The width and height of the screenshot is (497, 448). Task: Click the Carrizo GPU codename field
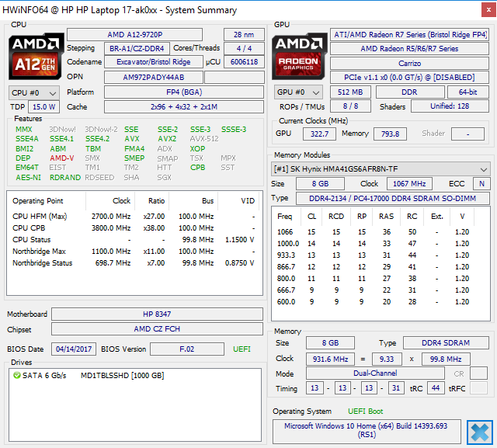[x=409, y=64]
